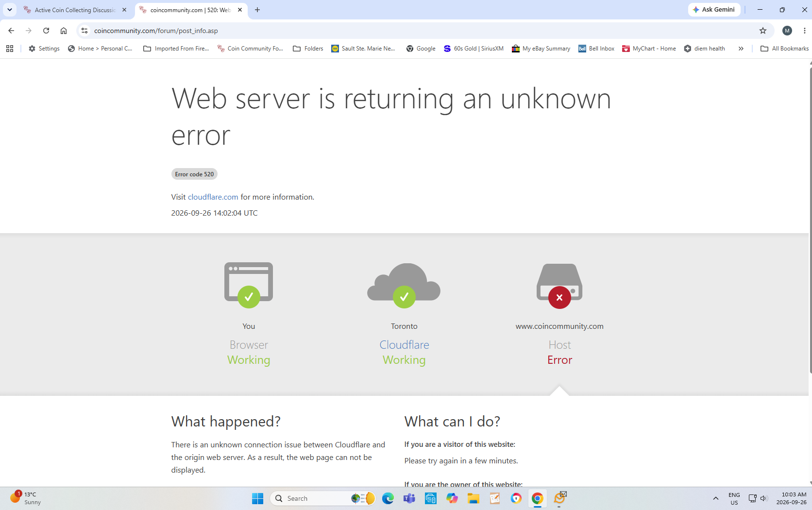Click the page vertical scrollbar
This screenshot has width=812, height=510.
[x=810, y=221]
